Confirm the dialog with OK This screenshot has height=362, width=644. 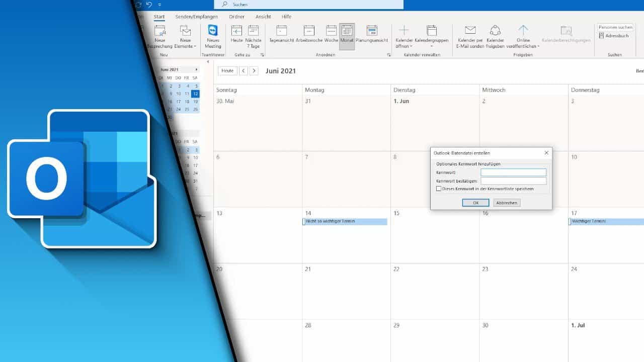[x=475, y=203]
